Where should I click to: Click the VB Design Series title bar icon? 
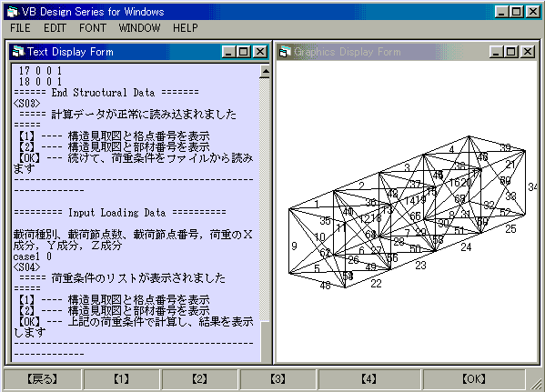pyautogui.click(x=13, y=12)
